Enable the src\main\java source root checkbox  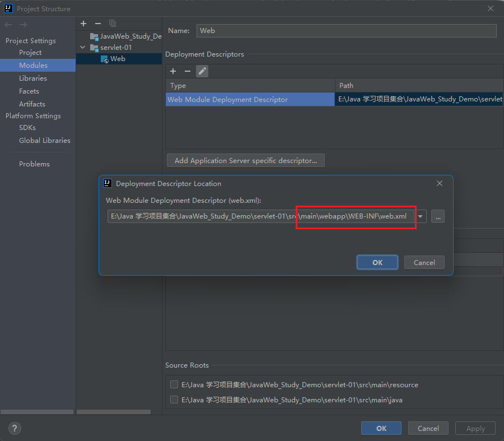click(174, 400)
